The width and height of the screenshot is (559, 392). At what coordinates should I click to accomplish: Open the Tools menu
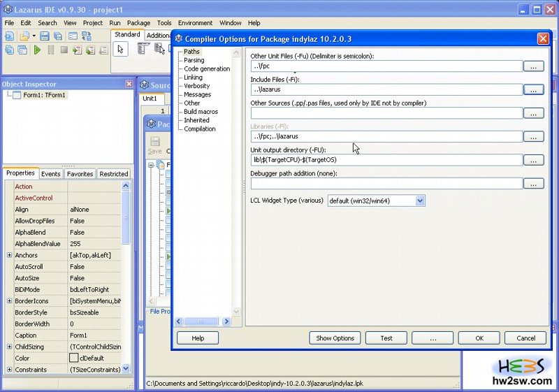point(164,23)
